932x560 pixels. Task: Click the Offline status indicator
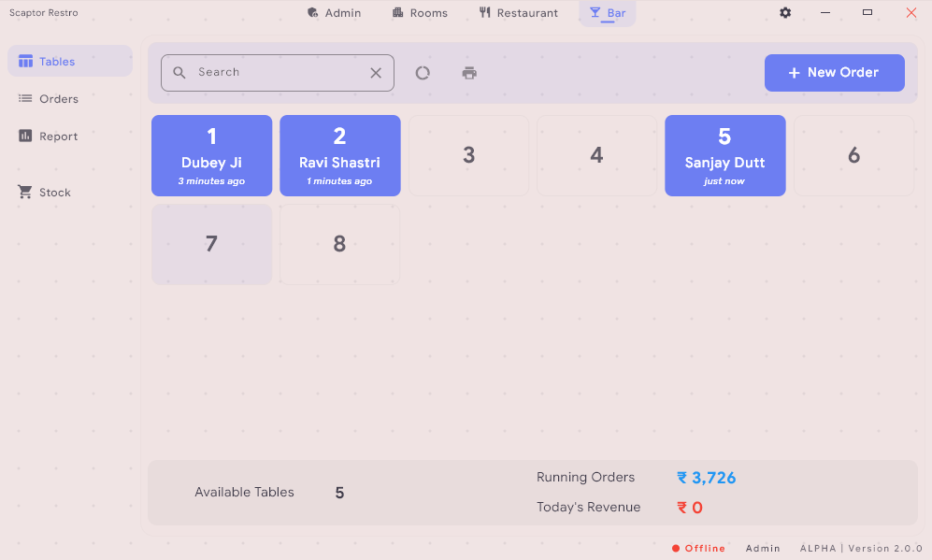click(698, 549)
